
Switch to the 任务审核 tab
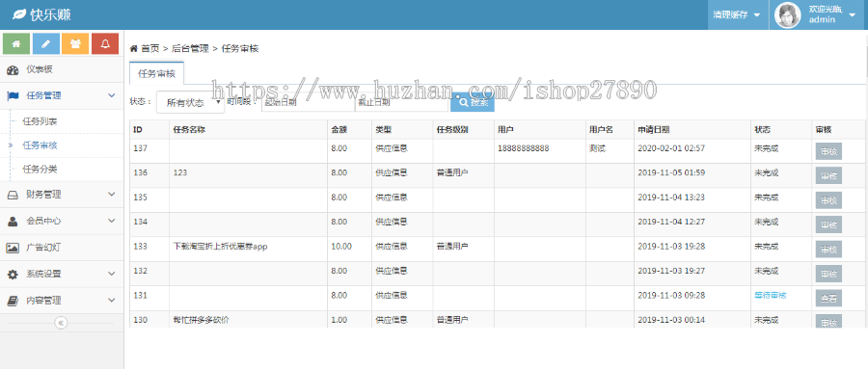[x=156, y=73]
